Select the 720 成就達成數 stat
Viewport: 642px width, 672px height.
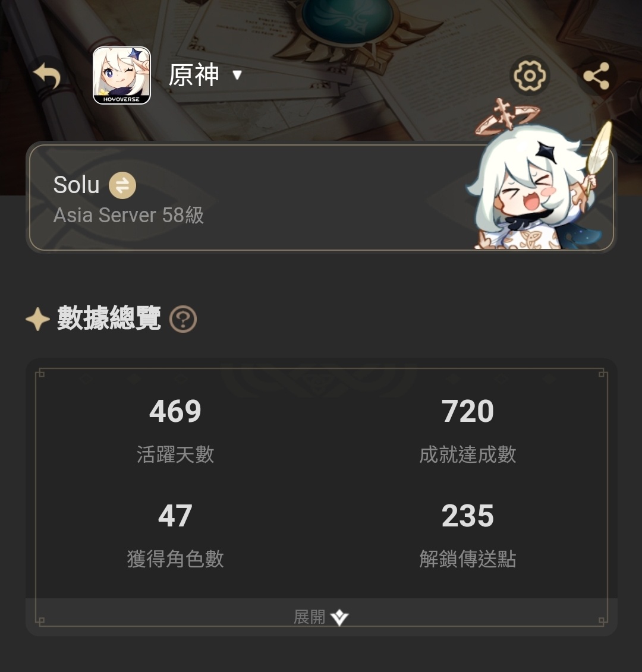pos(467,431)
